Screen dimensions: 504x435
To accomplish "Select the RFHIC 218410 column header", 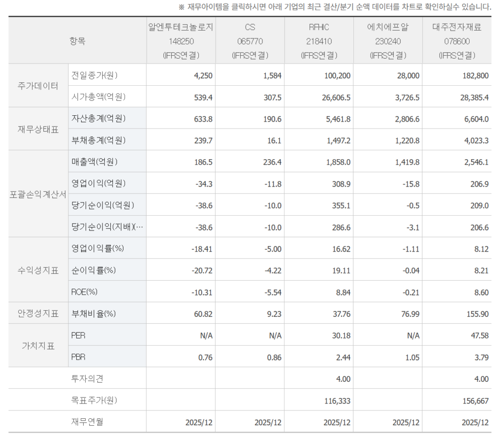I will pos(319,41).
